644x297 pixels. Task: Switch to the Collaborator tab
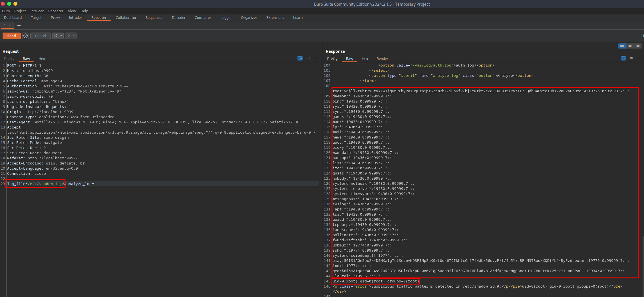(x=126, y=17)
